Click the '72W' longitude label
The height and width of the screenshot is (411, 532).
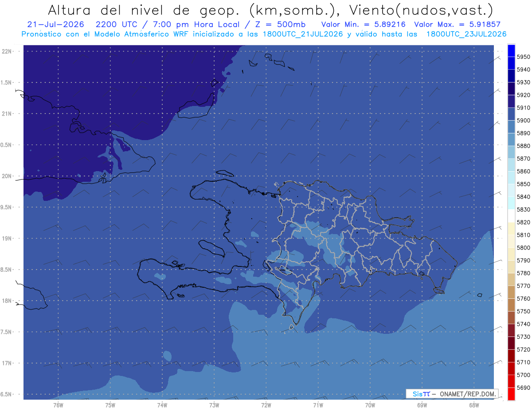pos(266,405)
